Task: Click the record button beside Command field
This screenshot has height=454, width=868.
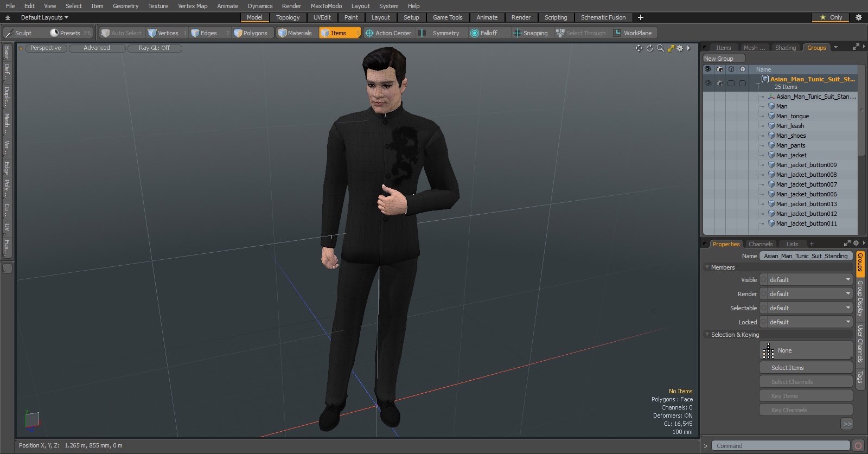Action: 858,446
